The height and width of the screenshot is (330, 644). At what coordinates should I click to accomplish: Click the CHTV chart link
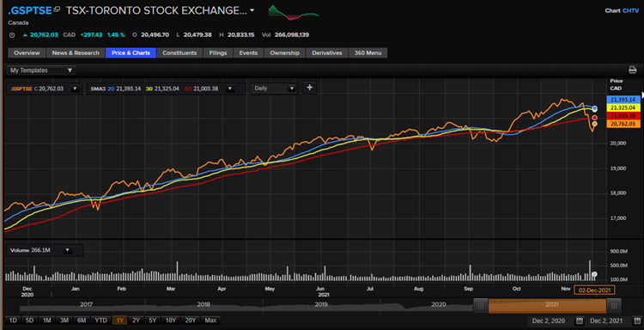point(630,10)
